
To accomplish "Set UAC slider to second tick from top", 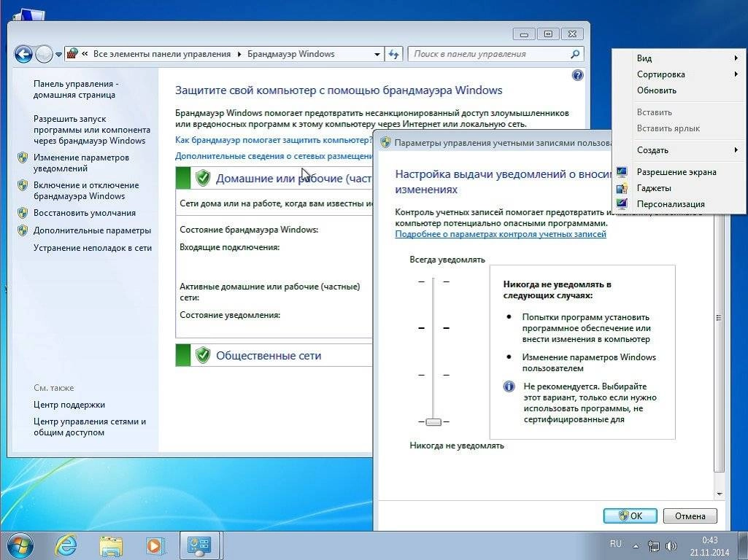I will [x=433, y=328].
